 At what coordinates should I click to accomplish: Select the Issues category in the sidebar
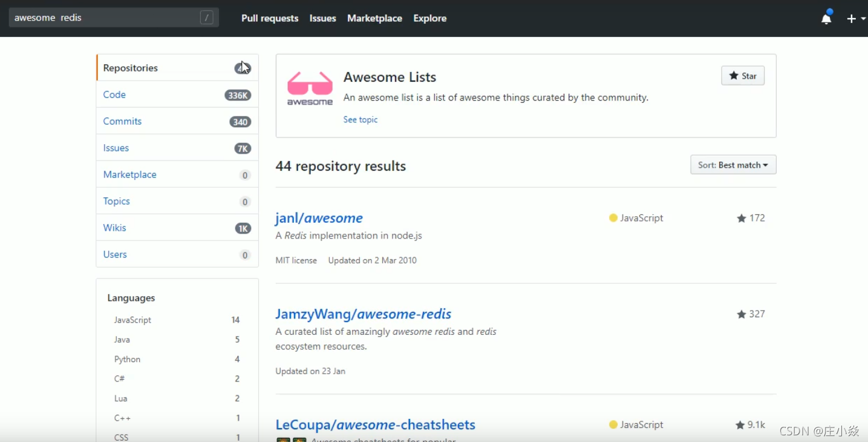177,148
